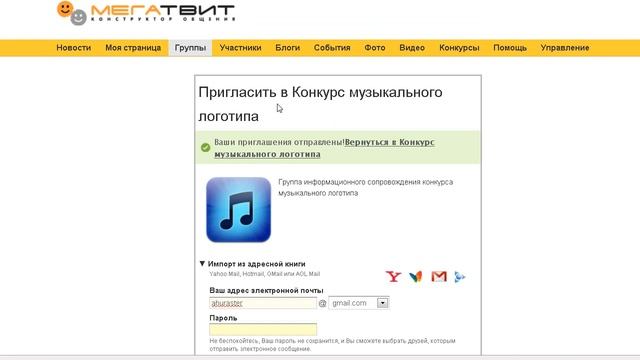Choose the Yahoo Mail icon
The image size is (640, 360).
pyautogui.click(x=393, y=277)
